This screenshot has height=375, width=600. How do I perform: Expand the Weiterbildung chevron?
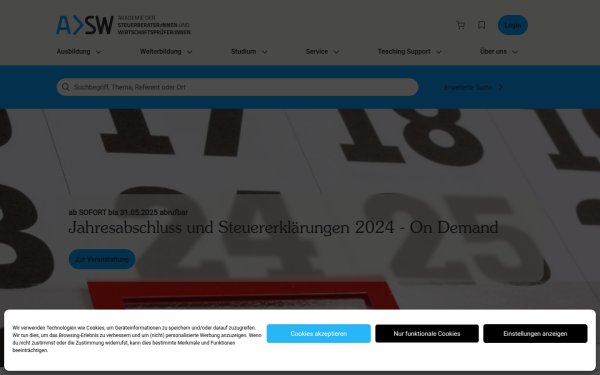pyautogui.click(x=189, y=52)
